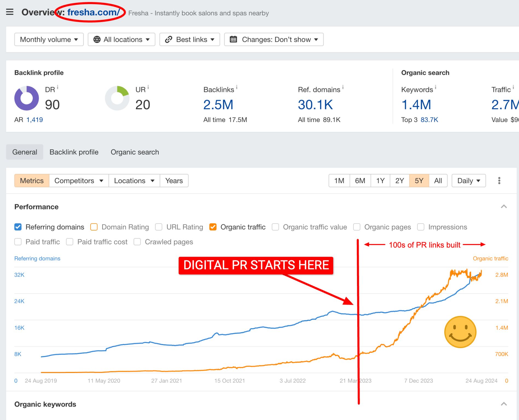Set chart range to All
The image size is (519, 420).
point(438,181)
